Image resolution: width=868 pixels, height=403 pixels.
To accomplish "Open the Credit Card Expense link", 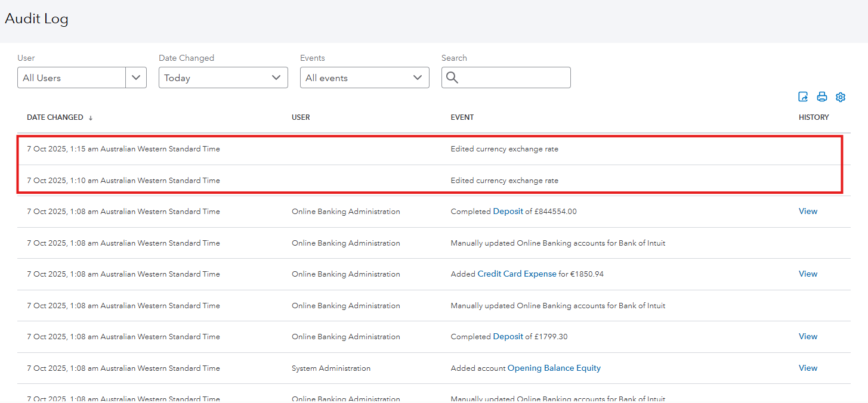I will [517, 274].
